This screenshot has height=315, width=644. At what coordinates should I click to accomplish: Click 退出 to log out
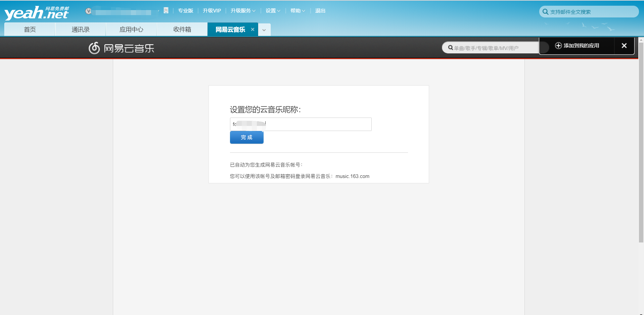coord(320,11)
